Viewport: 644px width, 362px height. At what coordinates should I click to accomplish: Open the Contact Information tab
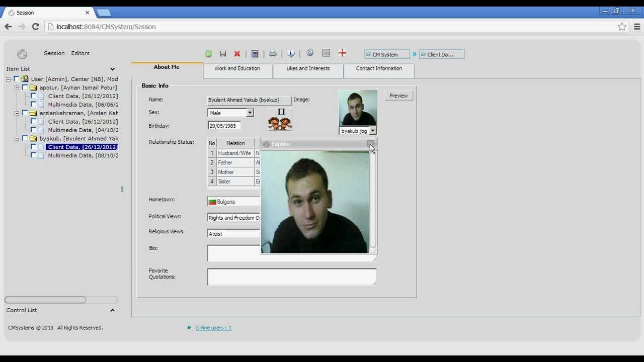379,70
